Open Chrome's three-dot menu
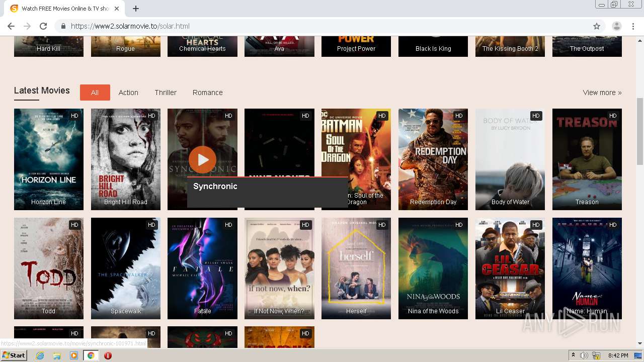 (633, 26)
